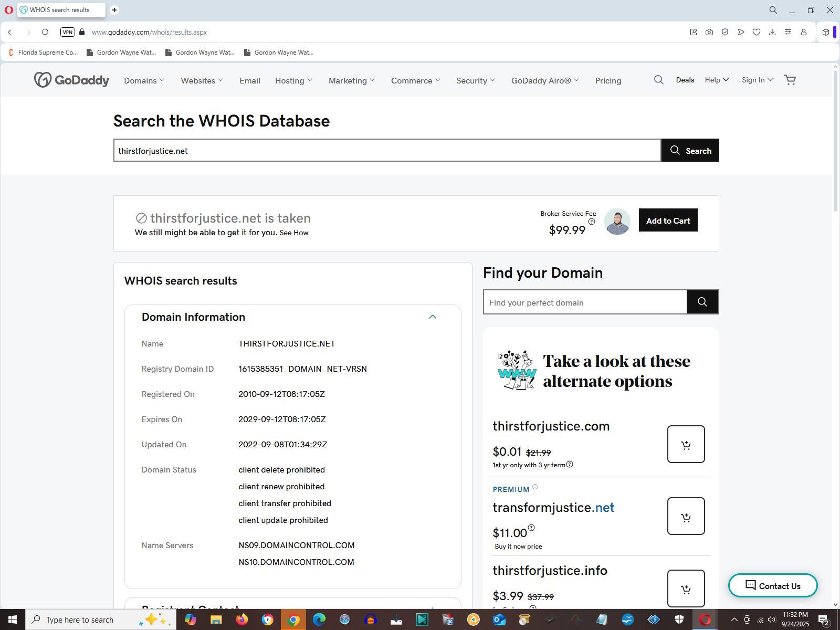The height and width of the screenshot is (630, 840).
Task: Follow the See How link
Action: pyautogui.click(x=293, y=233)
